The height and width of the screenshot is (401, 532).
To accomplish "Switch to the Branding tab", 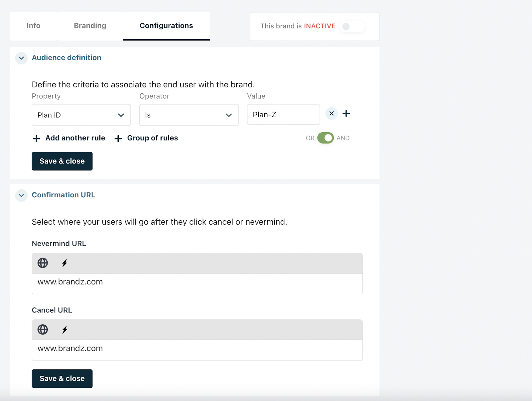I will (90, 26).
